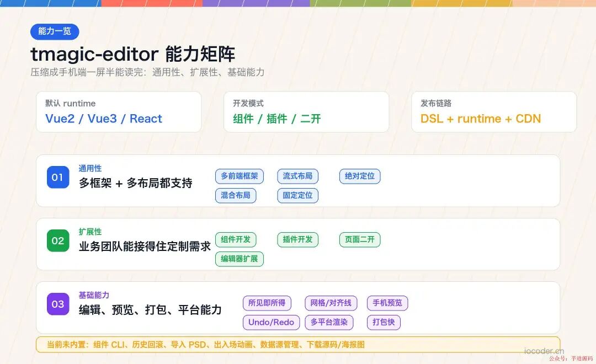This screenshot has width=596, height=364.
Task: Click 组件 / 插件 / 二开 text
Action: tap(276, 119)
